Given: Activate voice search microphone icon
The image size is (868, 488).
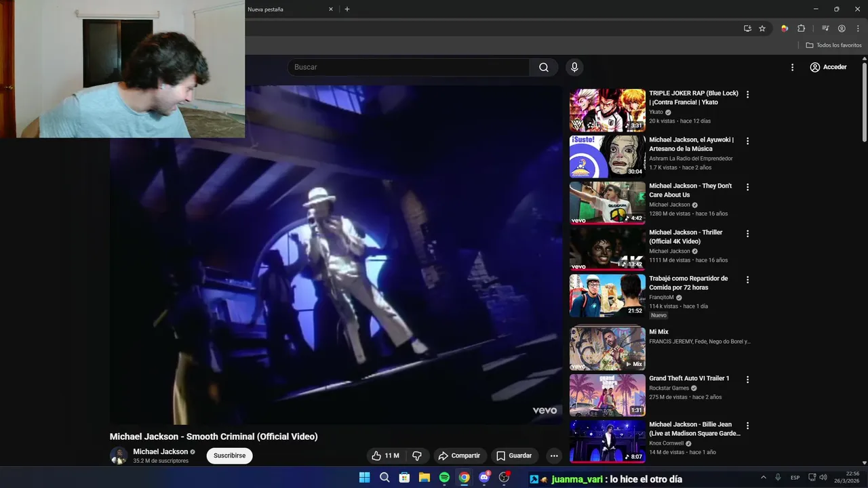Looking at the screenshot, I should pos(574,67).
